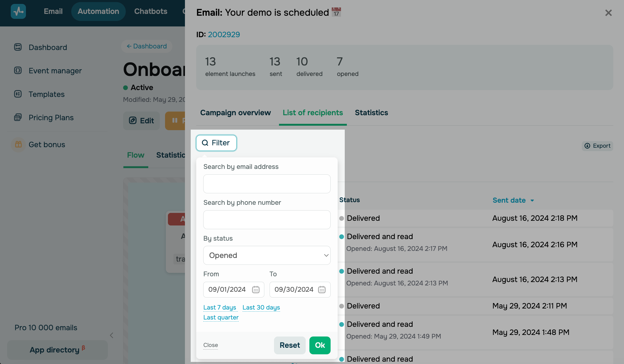
Task: Click the Event manager sidebar icon
Action: pos(18,70)
